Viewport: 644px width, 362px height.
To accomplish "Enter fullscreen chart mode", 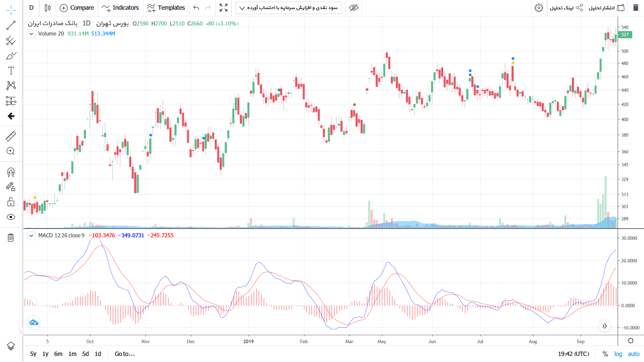I will click(223, 8).
